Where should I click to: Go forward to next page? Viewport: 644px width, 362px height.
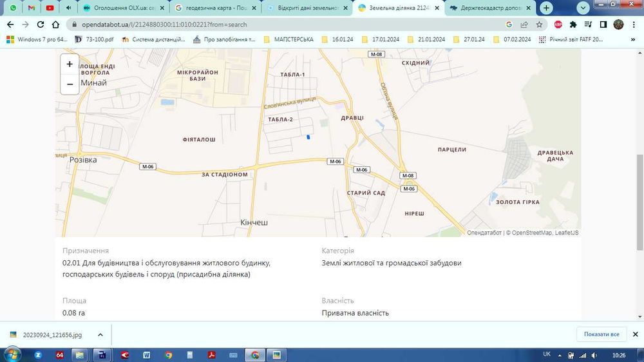25,24
